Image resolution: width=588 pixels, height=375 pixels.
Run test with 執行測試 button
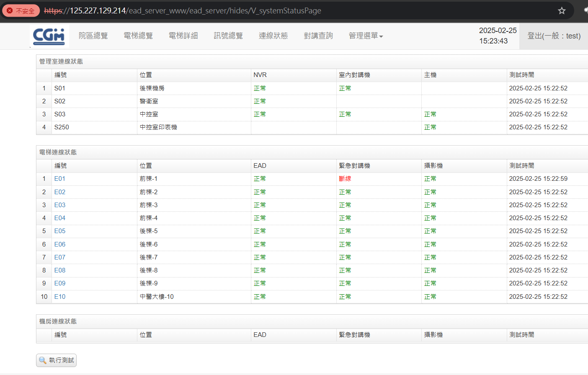pos(56,360)
